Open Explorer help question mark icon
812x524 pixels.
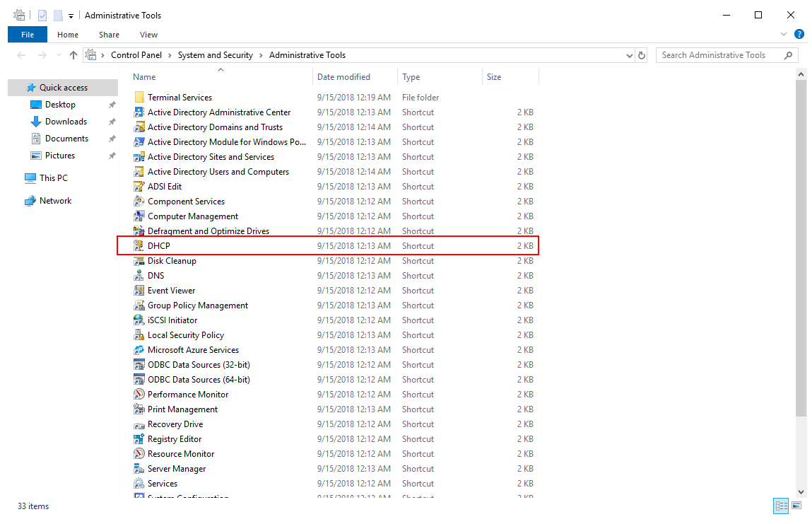(799, 34)
